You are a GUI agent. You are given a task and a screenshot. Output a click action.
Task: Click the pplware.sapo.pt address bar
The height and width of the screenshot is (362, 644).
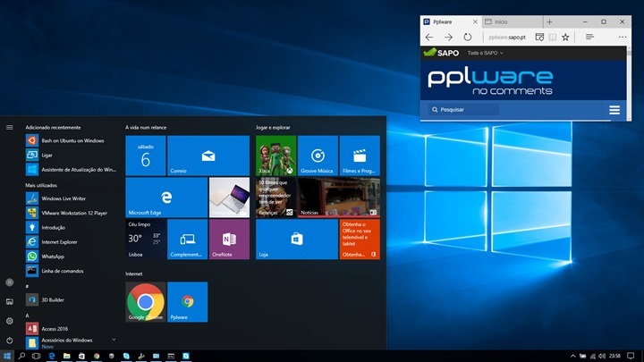tap(507, 37)
